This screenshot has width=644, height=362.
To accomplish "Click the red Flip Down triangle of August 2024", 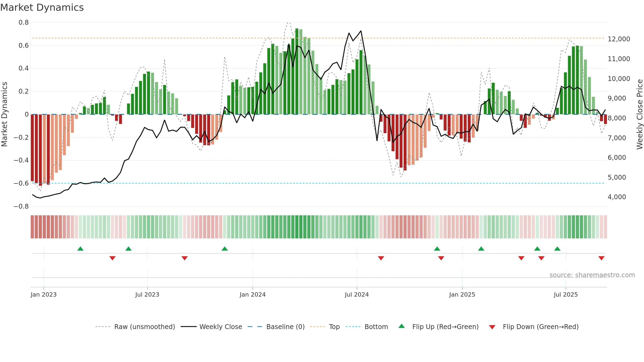I will click(381, 258).
